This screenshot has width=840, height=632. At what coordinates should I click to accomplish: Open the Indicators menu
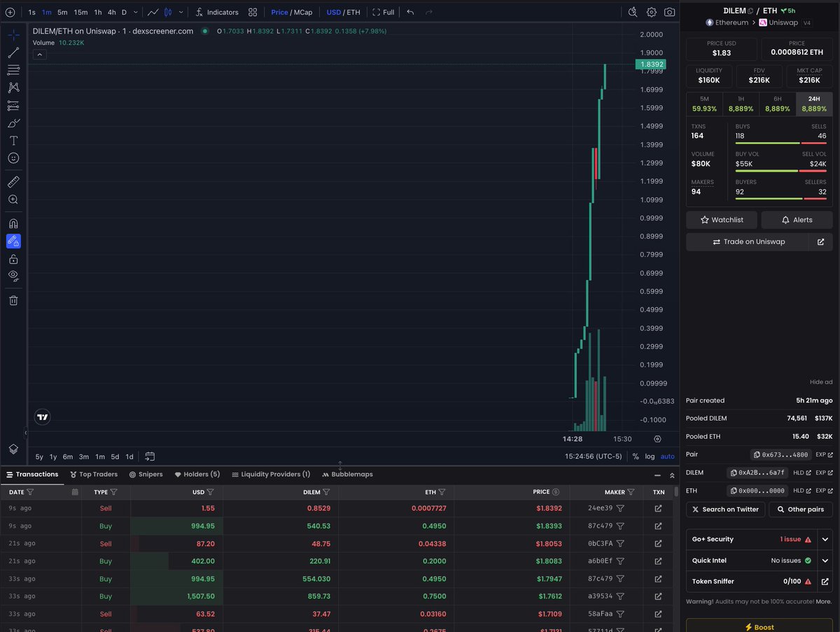(216, 12)
